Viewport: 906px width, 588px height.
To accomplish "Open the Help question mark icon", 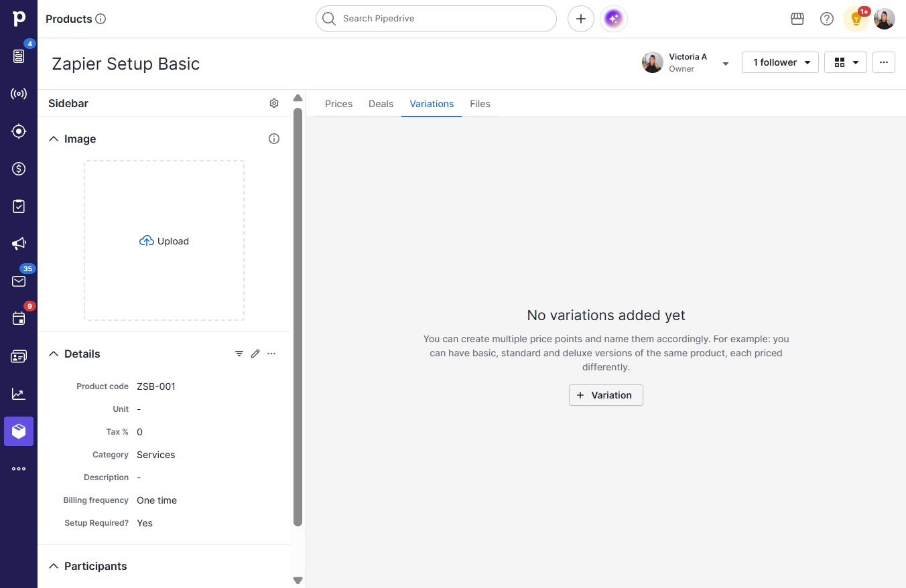I will [827, 19].
